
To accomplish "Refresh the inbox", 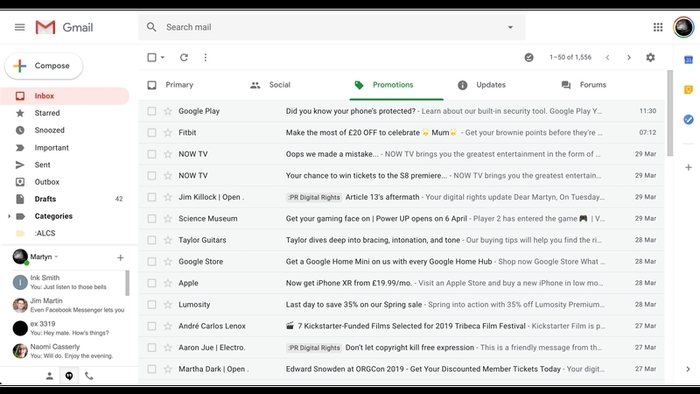I will click(x=184, y=57).
